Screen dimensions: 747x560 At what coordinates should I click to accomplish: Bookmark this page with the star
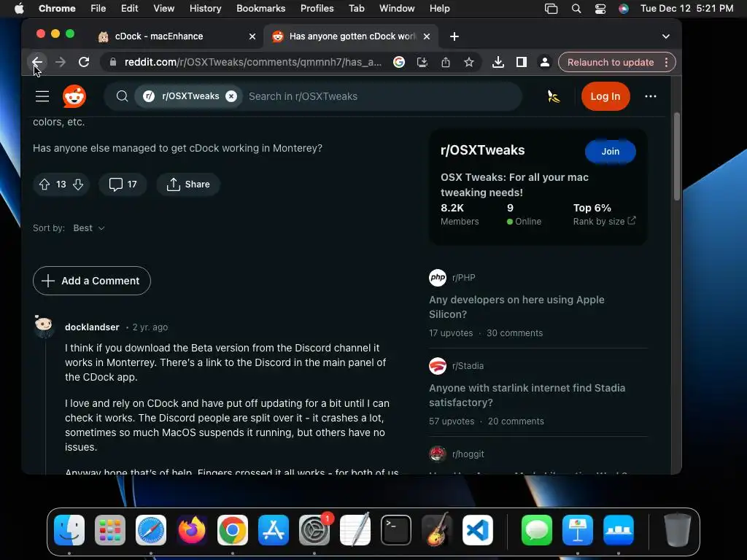469,62
